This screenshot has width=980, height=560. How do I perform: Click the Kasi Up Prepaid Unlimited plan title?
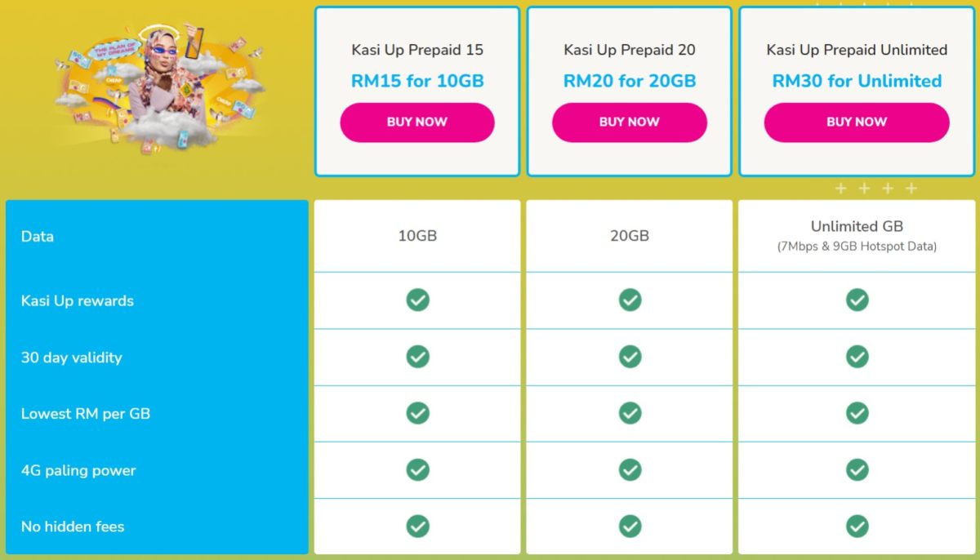pyautogui.click(x=857, y=50)
